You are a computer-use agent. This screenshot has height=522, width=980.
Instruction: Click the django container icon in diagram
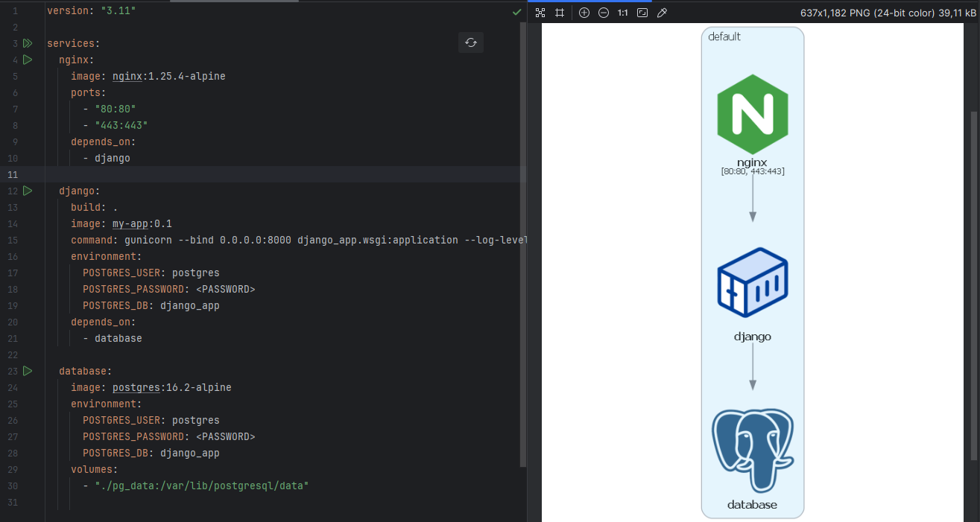point(753,283)
